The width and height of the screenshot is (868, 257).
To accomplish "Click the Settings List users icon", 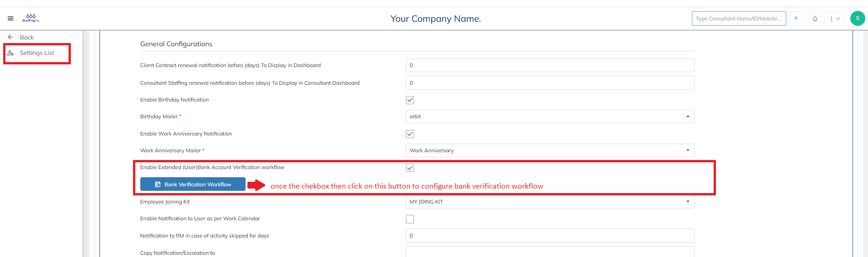I will pyautogui.click(x=10, y=53).
